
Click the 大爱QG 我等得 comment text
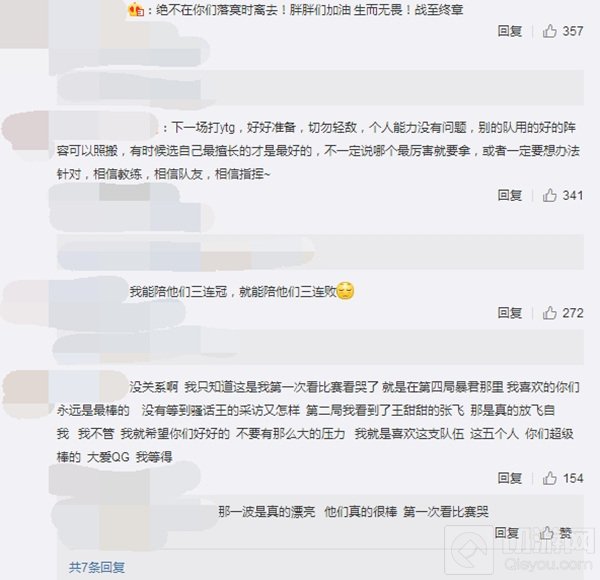point(114,457)
